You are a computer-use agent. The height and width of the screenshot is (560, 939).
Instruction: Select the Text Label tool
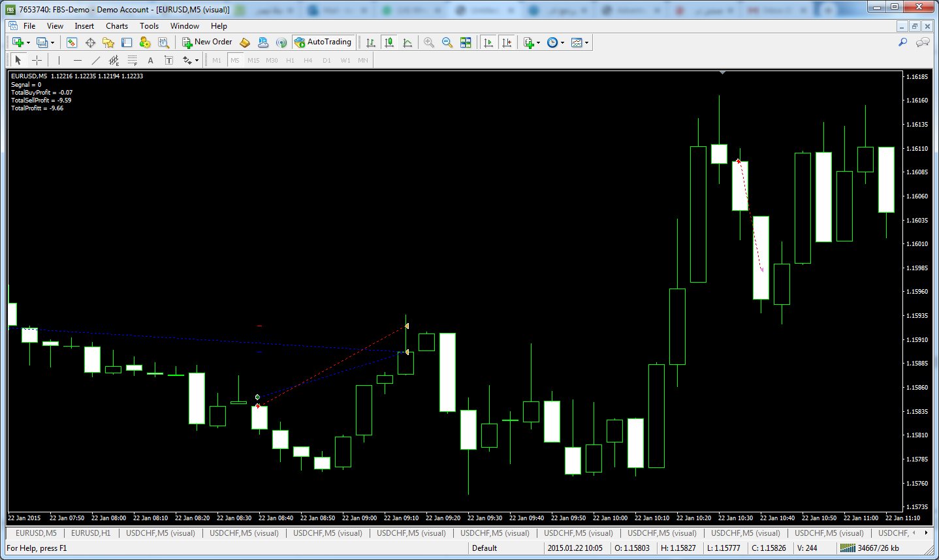168,60
